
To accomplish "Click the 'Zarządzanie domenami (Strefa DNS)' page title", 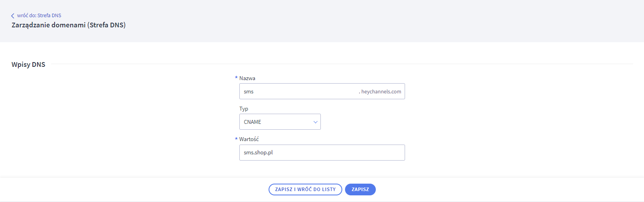I will coord(69,25).
